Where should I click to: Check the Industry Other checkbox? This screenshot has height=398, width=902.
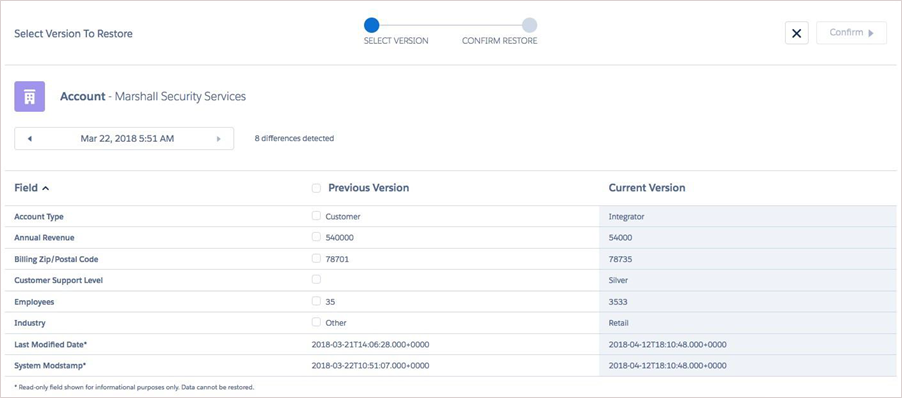click(316, 322)
